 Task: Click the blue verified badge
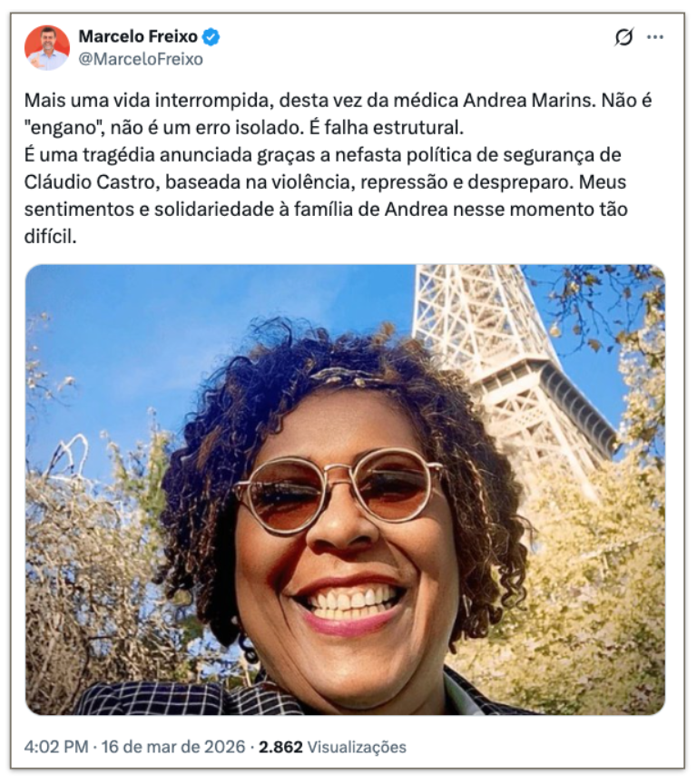[x=211, y=36]
